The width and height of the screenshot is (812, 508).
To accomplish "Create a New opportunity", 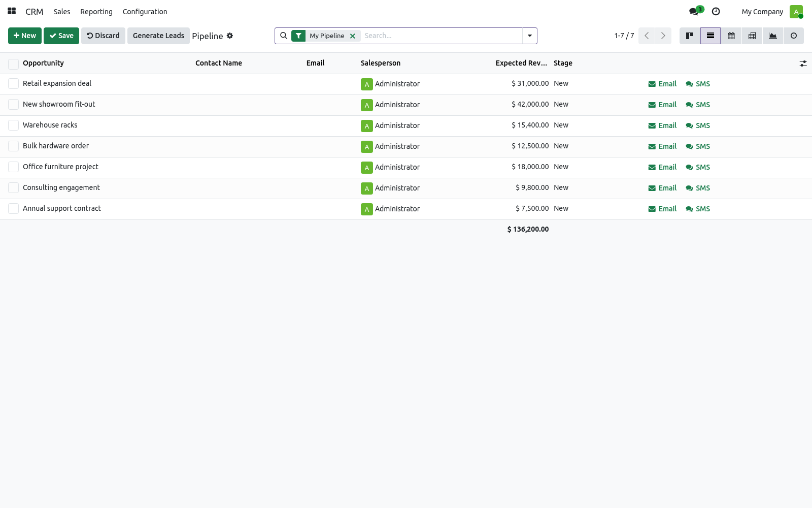I will point(25,36).
